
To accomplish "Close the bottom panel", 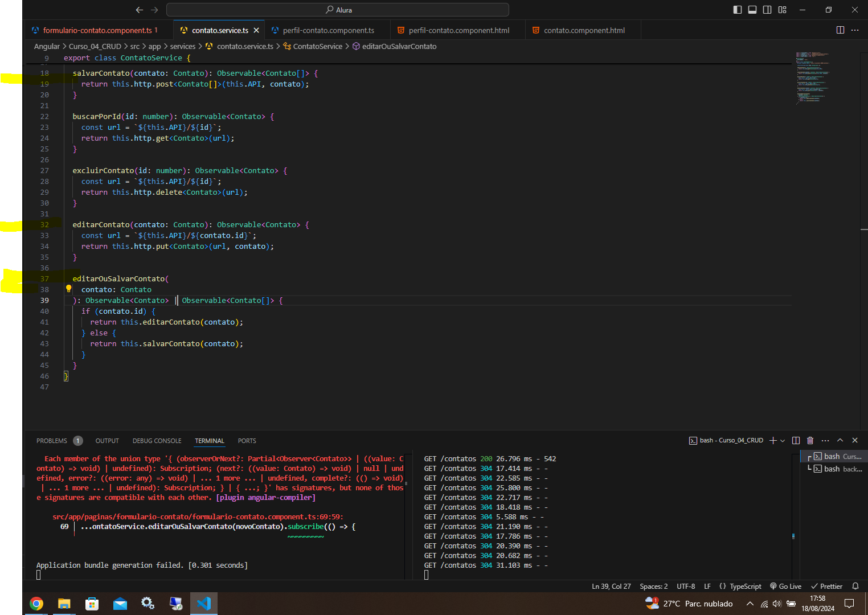I will pyautogui.click(x=855, y=440).
